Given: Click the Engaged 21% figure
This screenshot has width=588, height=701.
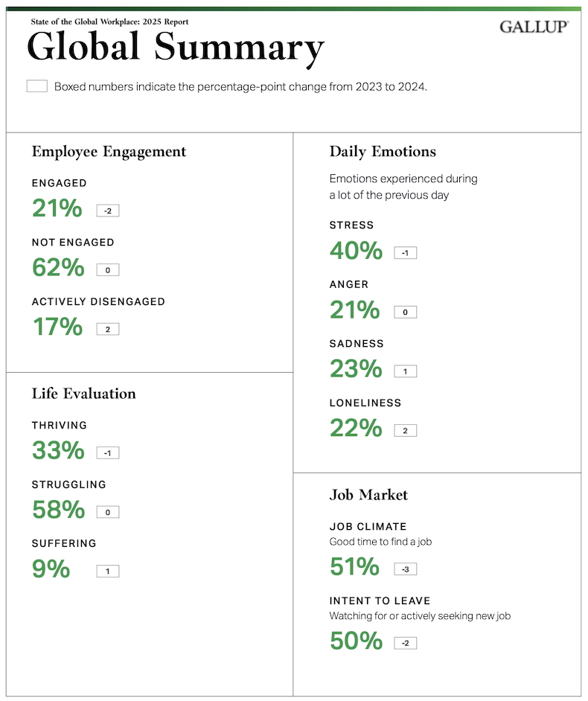Looking at the screenshot, I should (57, 208).
